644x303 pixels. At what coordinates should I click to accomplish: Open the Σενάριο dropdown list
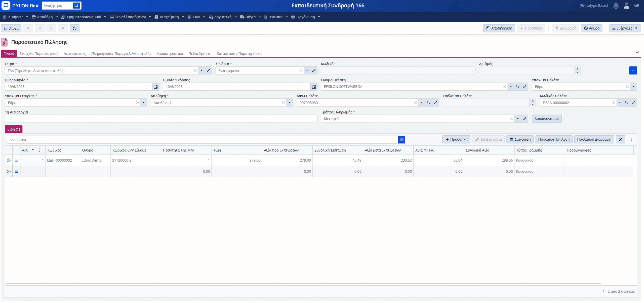point(307,70)
